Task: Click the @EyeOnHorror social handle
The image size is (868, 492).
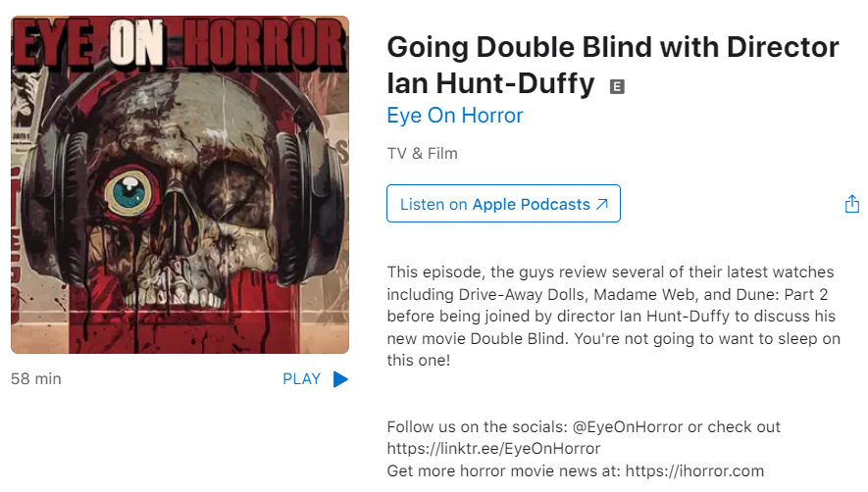Action: click(x=628, y=426)
